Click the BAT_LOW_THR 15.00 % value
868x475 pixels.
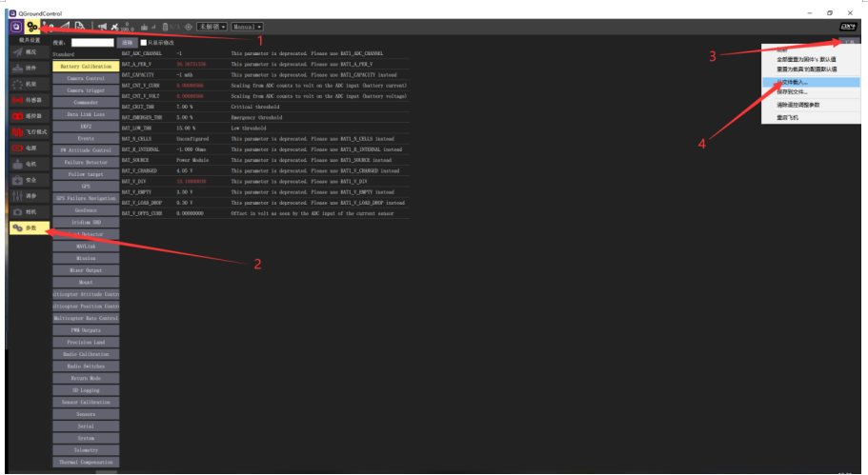(x=186, y=128)
